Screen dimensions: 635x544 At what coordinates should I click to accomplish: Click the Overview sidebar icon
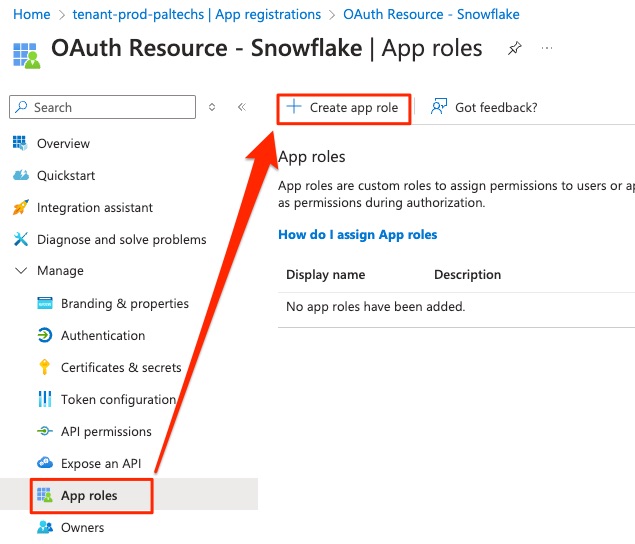click(x=20, y=143)
